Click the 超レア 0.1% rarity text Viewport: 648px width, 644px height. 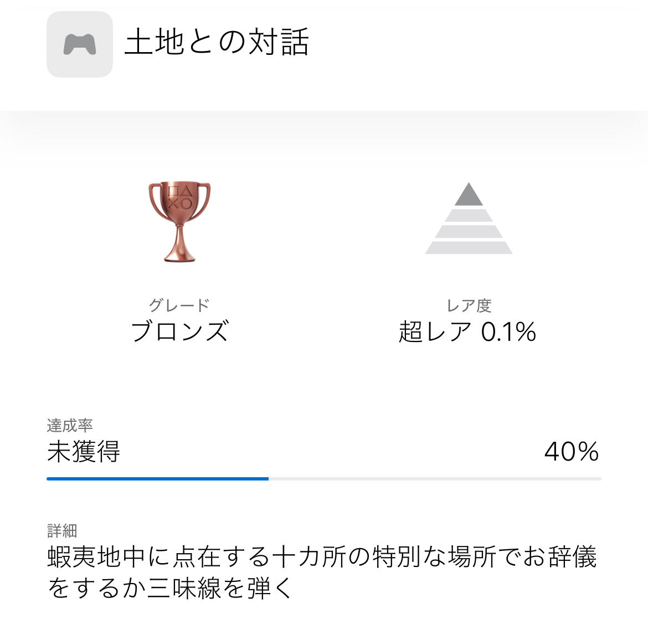pyautogui.click(x=467, y=332)
